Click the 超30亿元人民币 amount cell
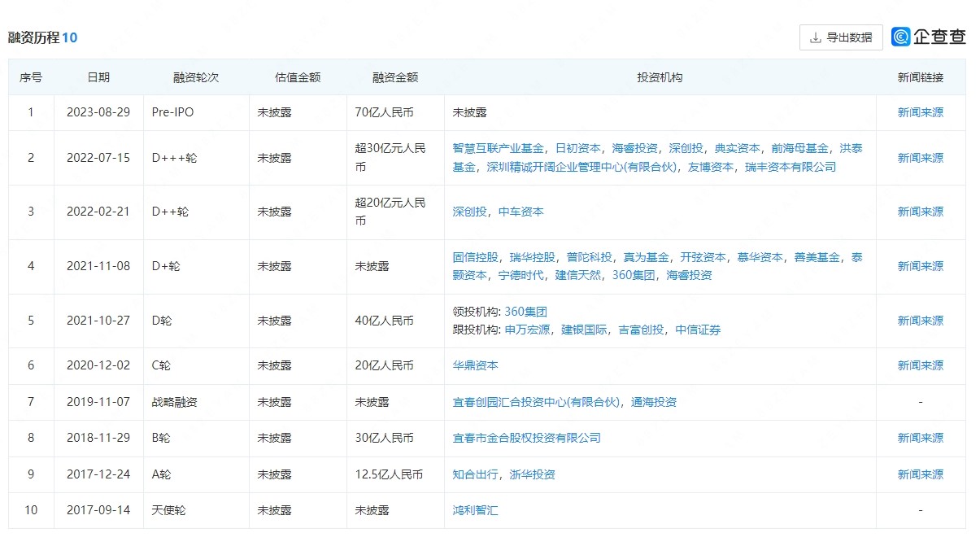The image size is (980, 546). (390, 158)
